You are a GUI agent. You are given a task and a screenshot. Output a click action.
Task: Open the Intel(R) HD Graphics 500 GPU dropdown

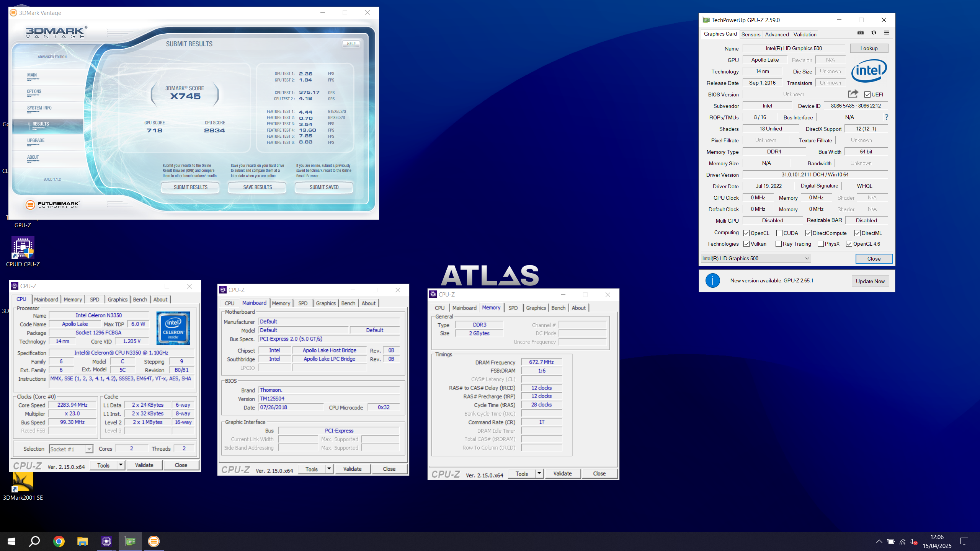756,258
